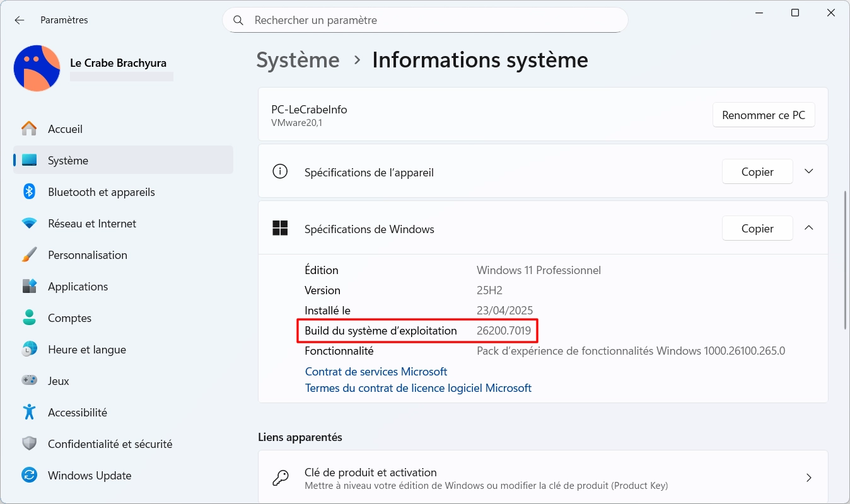Image resolution: width=850 pixels, height=504 pixels.
Task: Open Applications using its sidebar icon
Action: pos(29,287)
